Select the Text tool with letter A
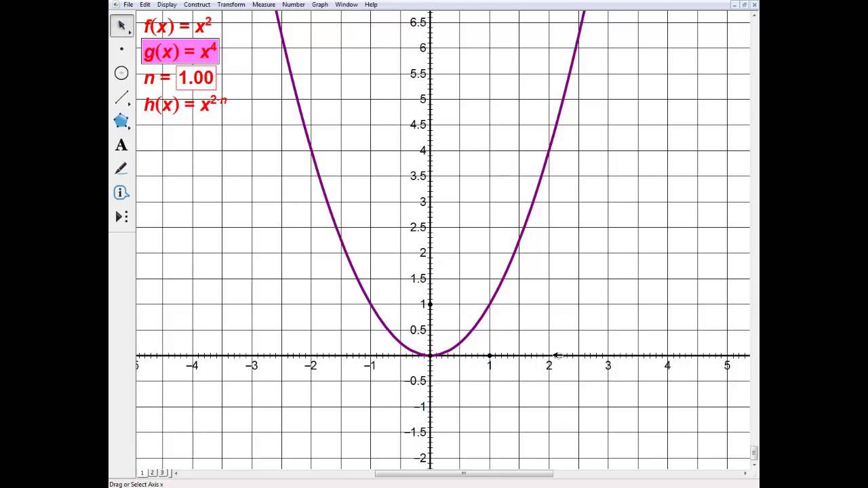 (122, 145)
